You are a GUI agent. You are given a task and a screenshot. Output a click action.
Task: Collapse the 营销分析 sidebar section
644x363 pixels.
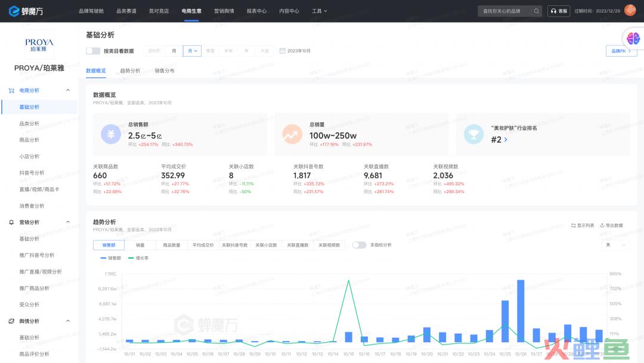tap(68, 222)
